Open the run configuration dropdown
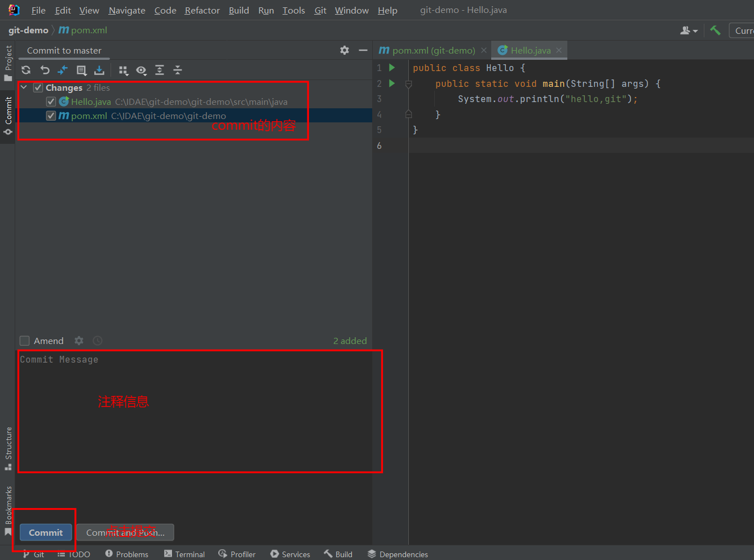754x560 pixels. (742, 30)
